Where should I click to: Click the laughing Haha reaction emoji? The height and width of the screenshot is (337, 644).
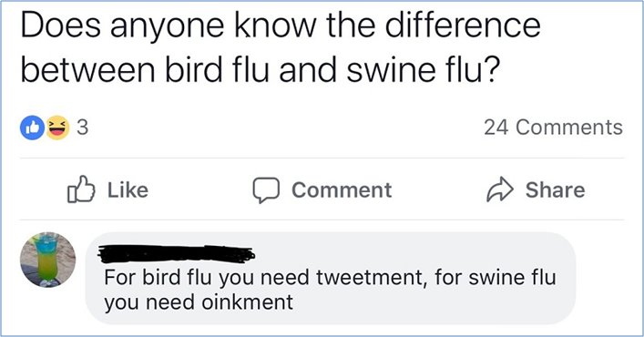[57, 128]
